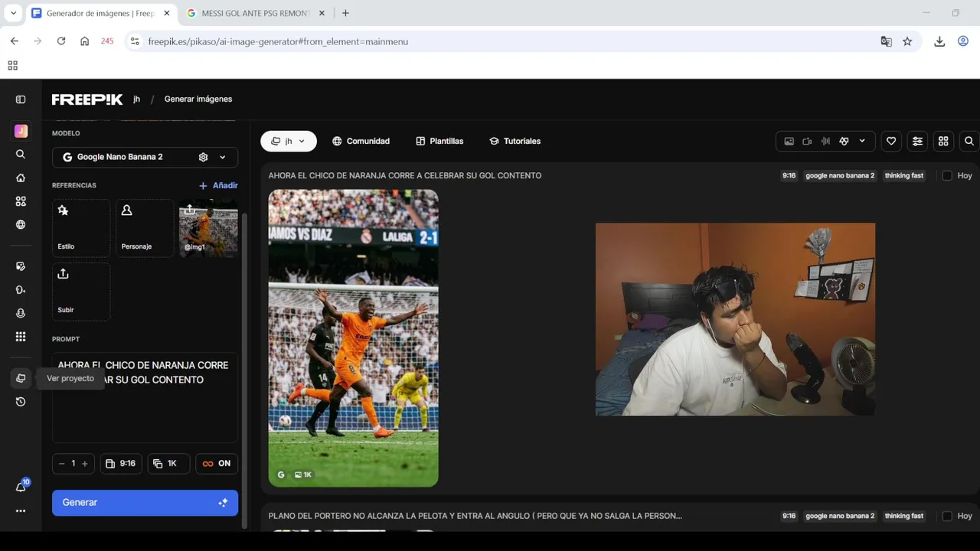Click the Ver proyecto sidebar icon
Image resolution: width=980 pixels, height=551 pixels.
click(21, 378)
